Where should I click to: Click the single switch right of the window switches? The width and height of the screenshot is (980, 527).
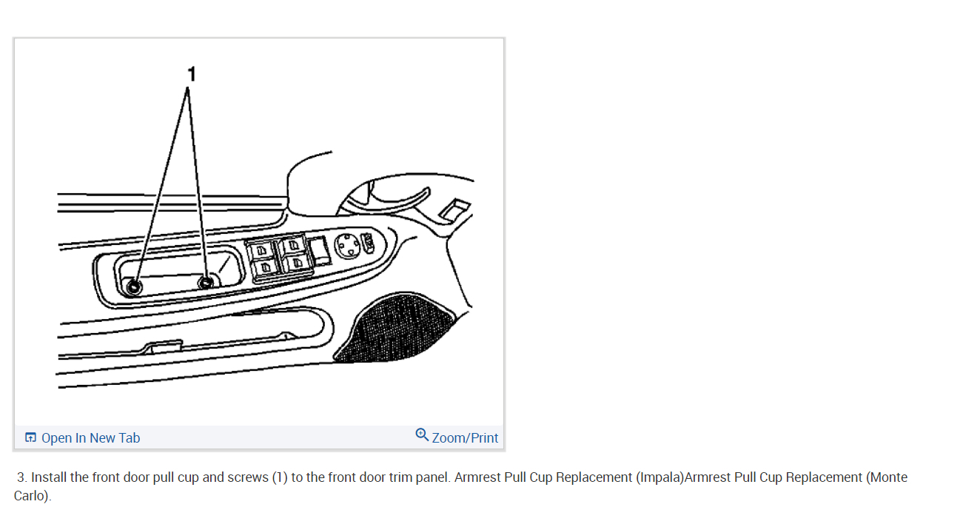[320, 249]
